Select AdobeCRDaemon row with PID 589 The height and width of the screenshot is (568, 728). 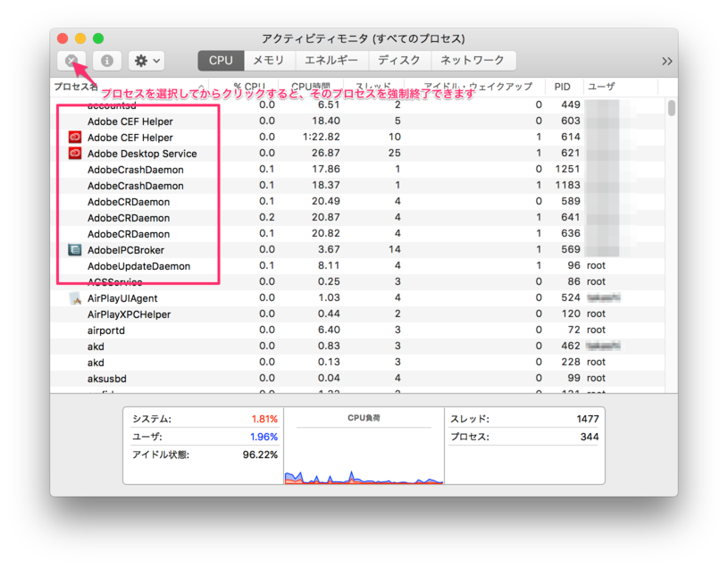click(x=357, y=202)
